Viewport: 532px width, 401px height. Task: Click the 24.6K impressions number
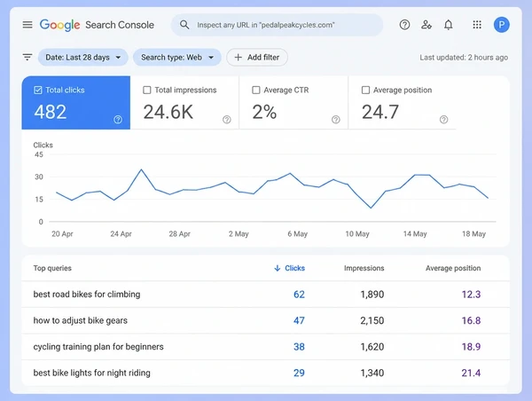point(168,112)
